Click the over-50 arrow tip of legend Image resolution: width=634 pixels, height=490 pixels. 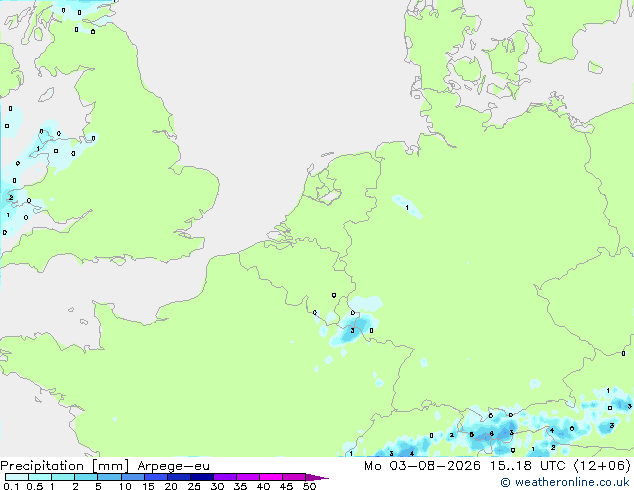coord(317,477)
